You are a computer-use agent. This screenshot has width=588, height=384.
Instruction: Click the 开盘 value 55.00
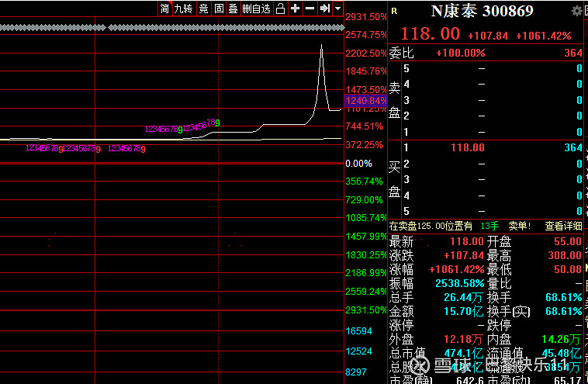tap(568, 241)
